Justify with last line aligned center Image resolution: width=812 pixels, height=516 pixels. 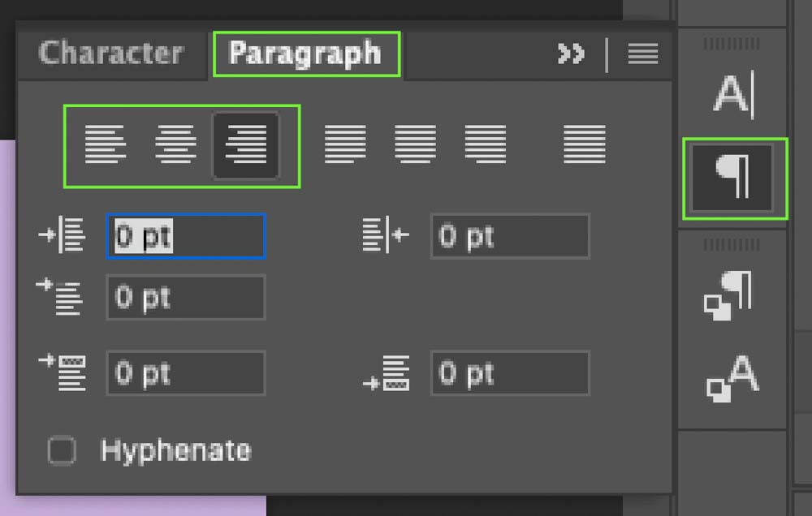415,145
